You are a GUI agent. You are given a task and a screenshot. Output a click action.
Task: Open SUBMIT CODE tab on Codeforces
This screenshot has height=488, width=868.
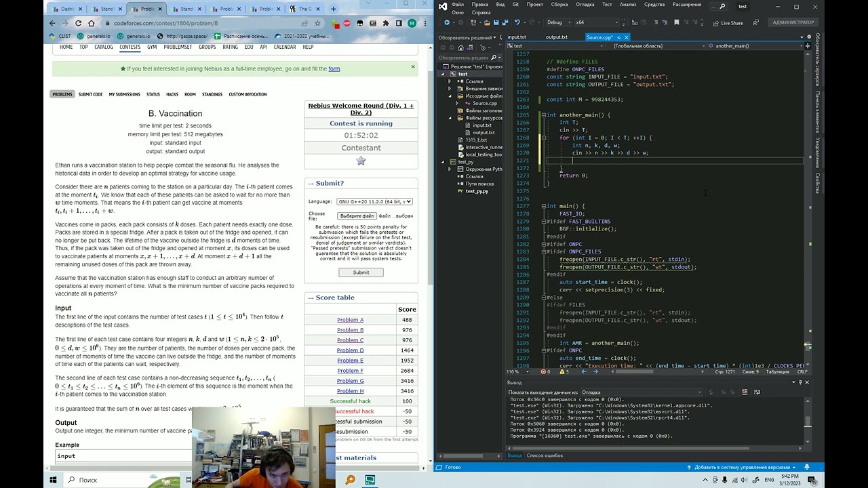pos(90,94)
